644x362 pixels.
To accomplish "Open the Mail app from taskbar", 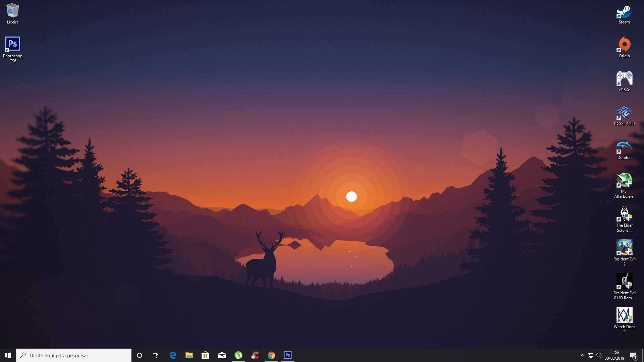I will (222, 355).
